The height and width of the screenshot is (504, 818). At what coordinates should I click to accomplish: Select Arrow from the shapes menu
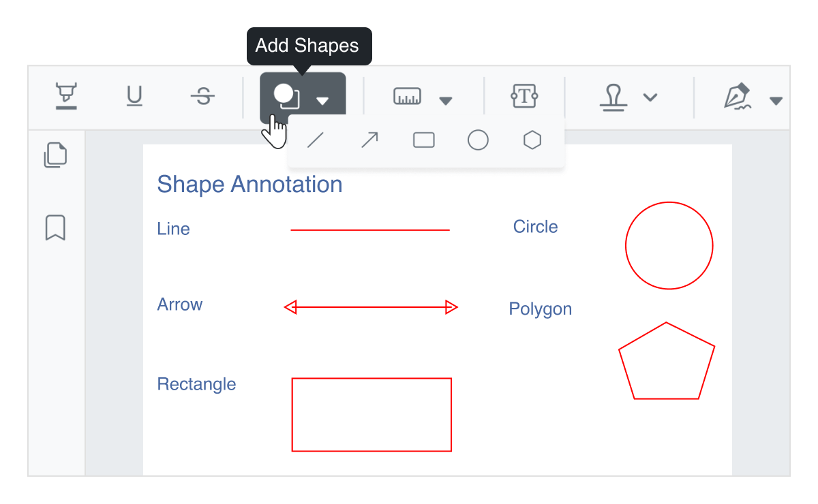tap(369, 140)
